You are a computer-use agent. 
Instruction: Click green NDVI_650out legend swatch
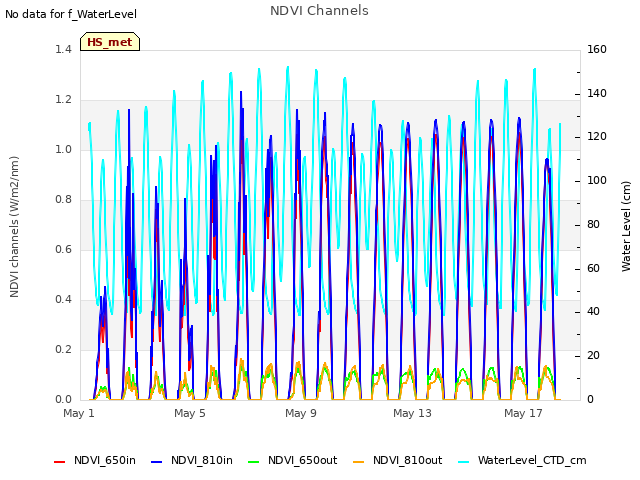253,462
